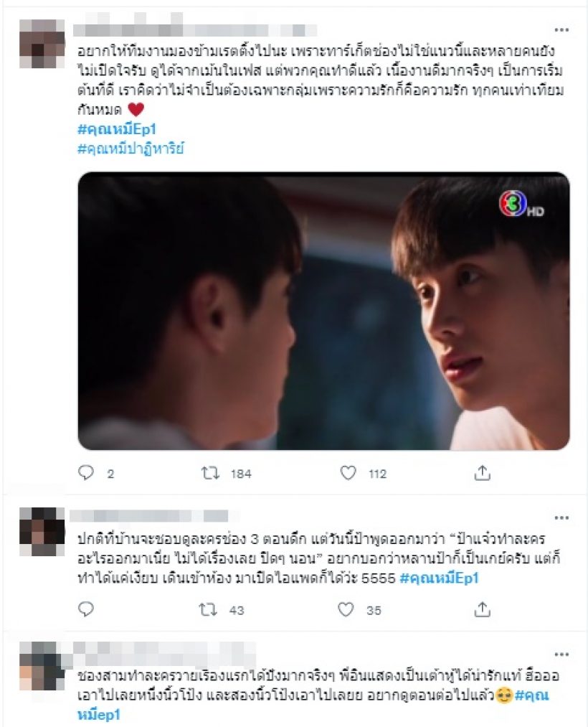Open the more options menu on the third tweet
The height and width of the screenshot is (727, 588).
point(561,655)
